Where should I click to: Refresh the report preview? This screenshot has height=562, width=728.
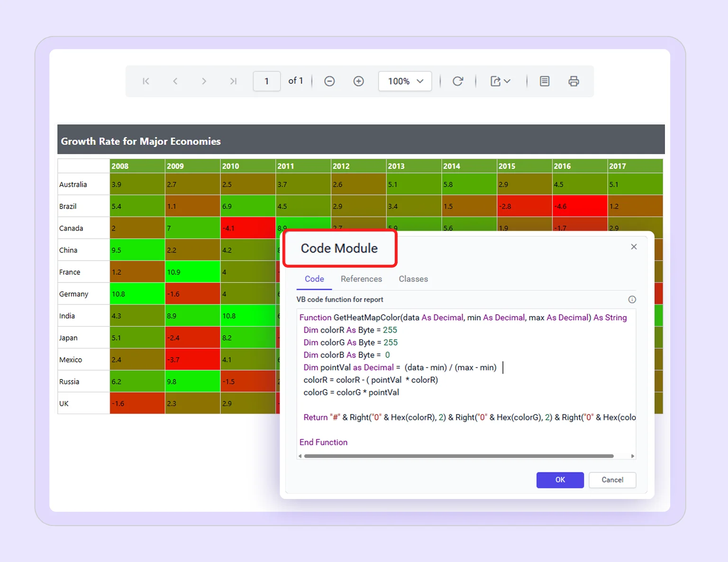coord(457,81)
